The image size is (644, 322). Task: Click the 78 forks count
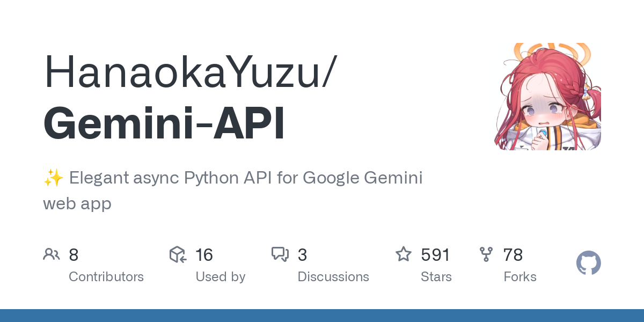513,254
